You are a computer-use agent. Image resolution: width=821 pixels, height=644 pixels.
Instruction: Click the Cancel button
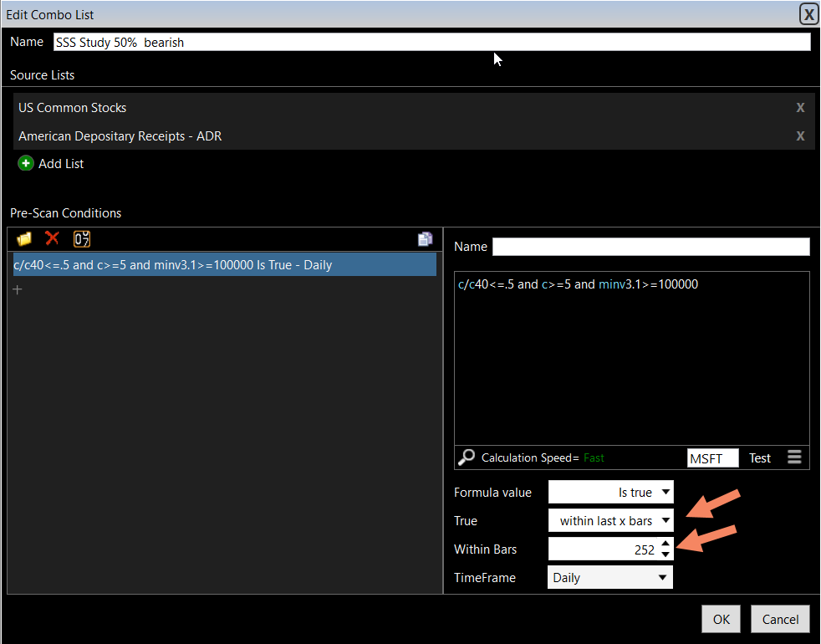coord(780,619)
